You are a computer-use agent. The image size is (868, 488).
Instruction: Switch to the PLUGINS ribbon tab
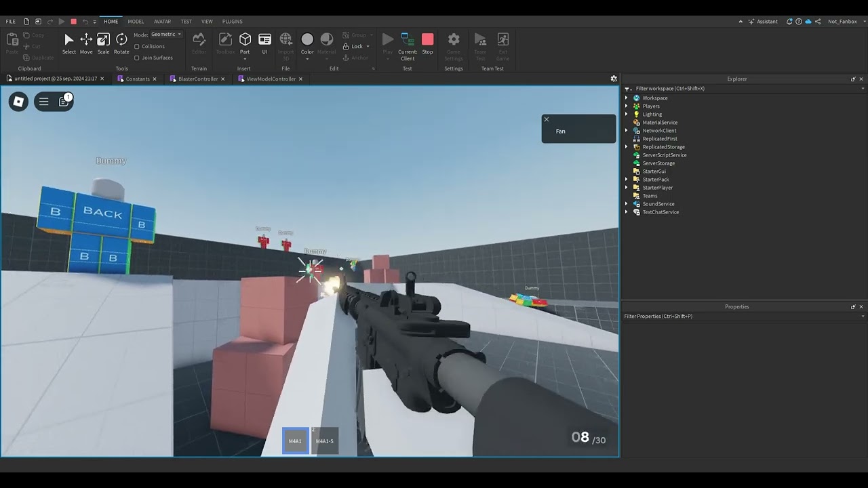pos(233,22)
